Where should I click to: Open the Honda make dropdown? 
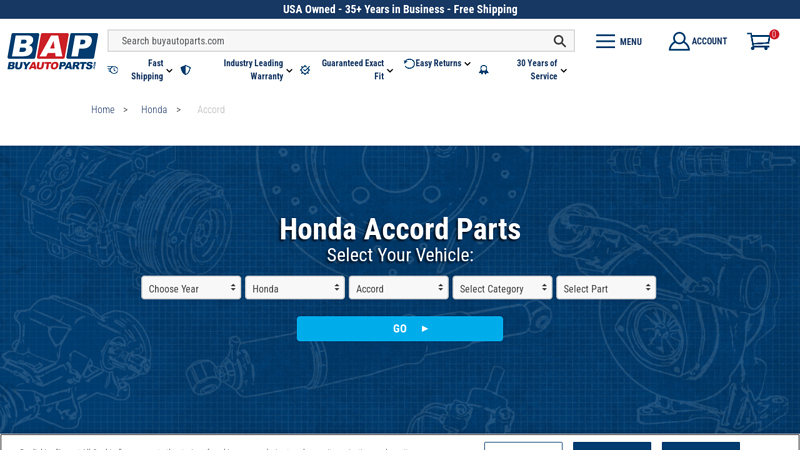(x=295, y=288)
